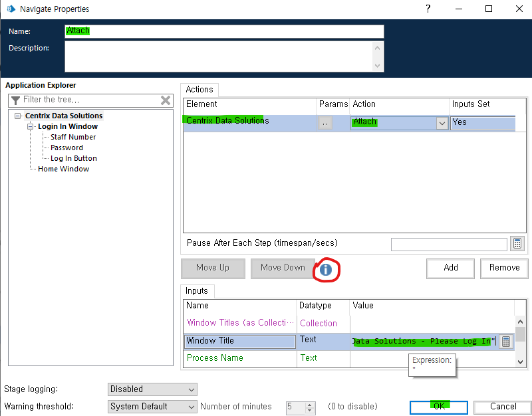Image resolution: width=532 pixels, height=416 pixels.
Task: Click the Move Up button
Action: click(213, 268)
